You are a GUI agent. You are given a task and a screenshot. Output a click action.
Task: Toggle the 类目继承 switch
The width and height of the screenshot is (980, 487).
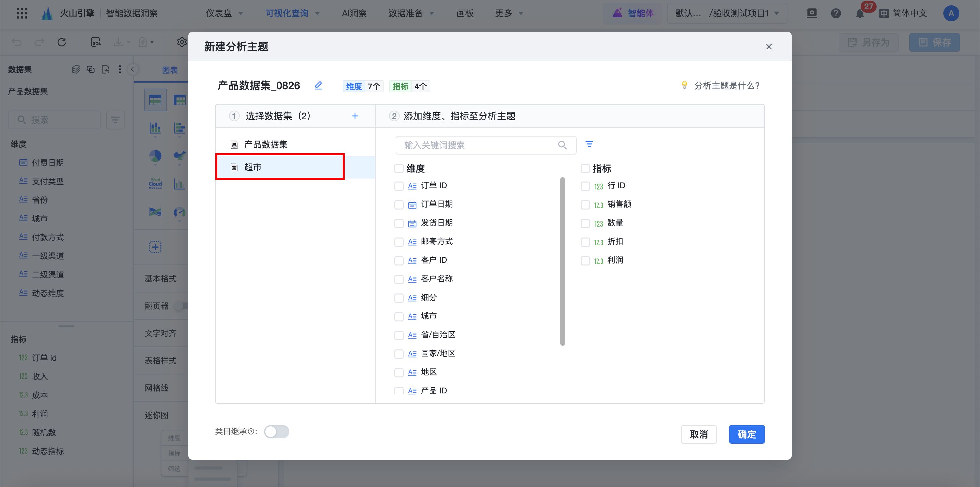point(277,431)
